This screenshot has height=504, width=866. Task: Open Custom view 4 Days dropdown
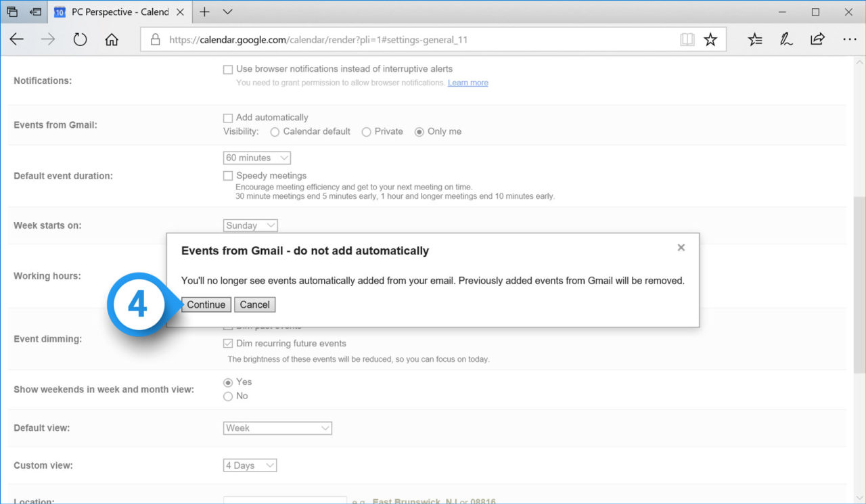250,465
